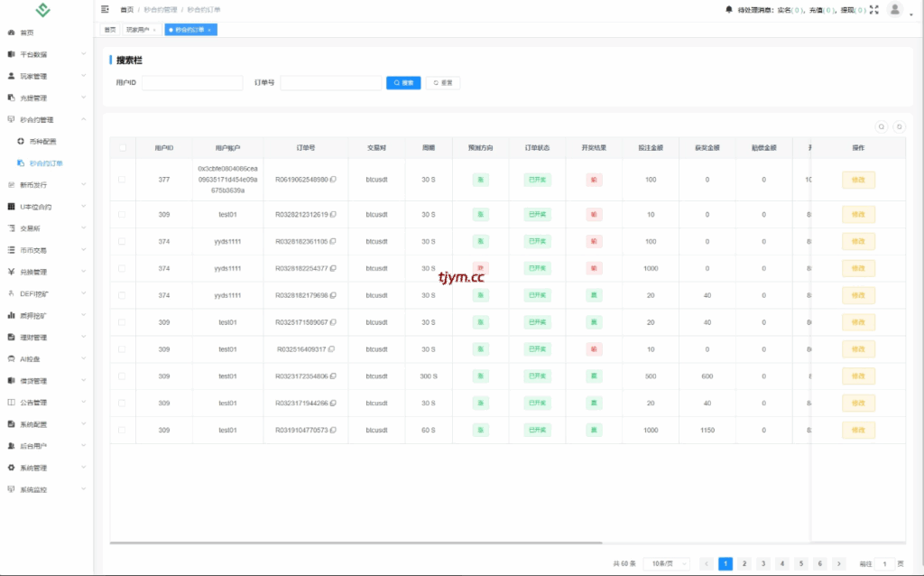Go to next page using right arrow
924x576 pixels.
tap(838, 563)
